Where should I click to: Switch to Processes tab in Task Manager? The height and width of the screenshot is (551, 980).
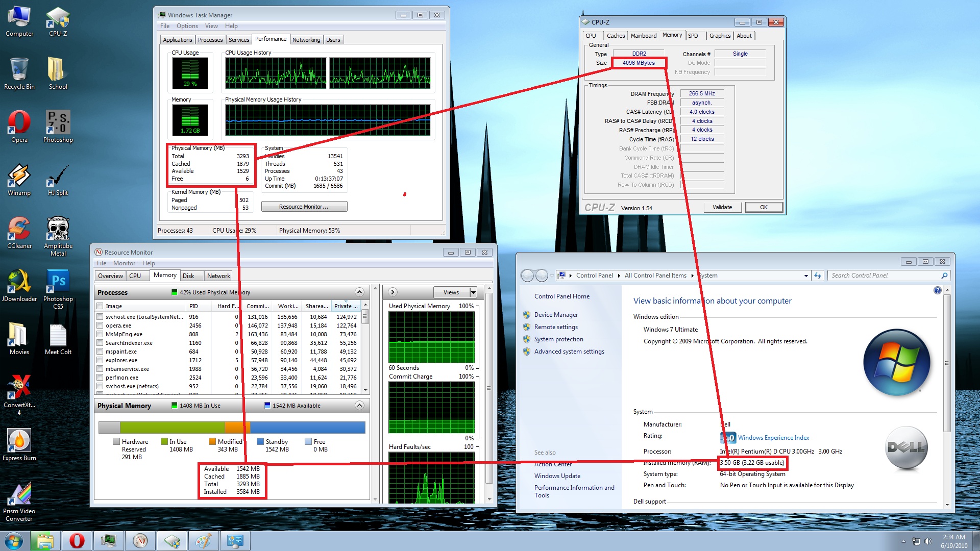pos(210,40)
